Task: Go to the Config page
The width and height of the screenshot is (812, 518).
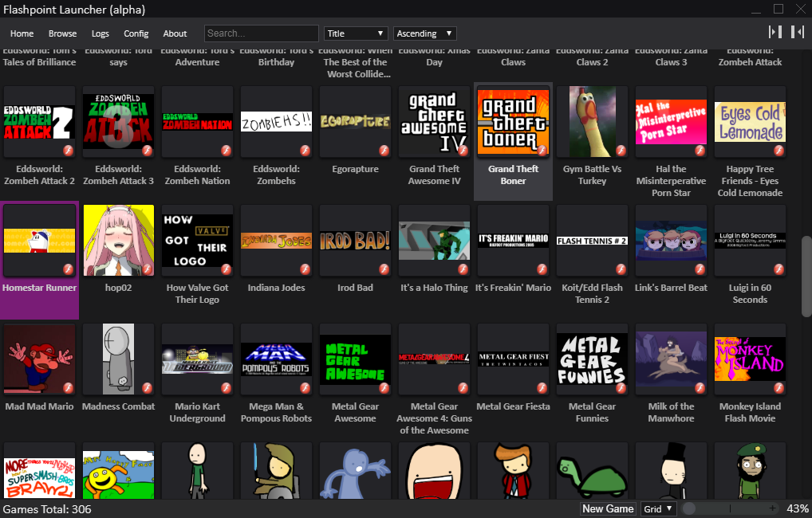Action: click(136, 33)
